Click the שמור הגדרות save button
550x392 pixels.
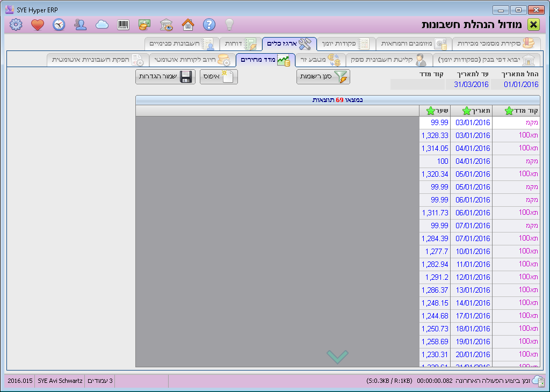(165, 77)
